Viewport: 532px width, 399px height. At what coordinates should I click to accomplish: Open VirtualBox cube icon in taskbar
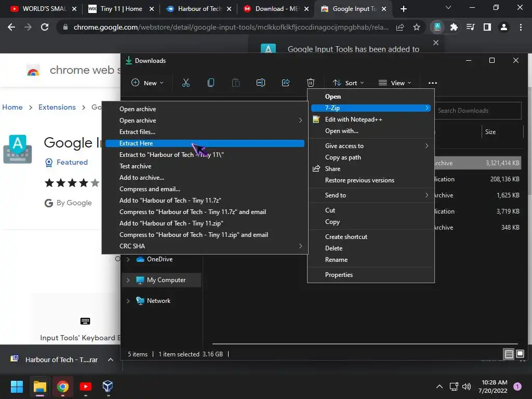108,386
